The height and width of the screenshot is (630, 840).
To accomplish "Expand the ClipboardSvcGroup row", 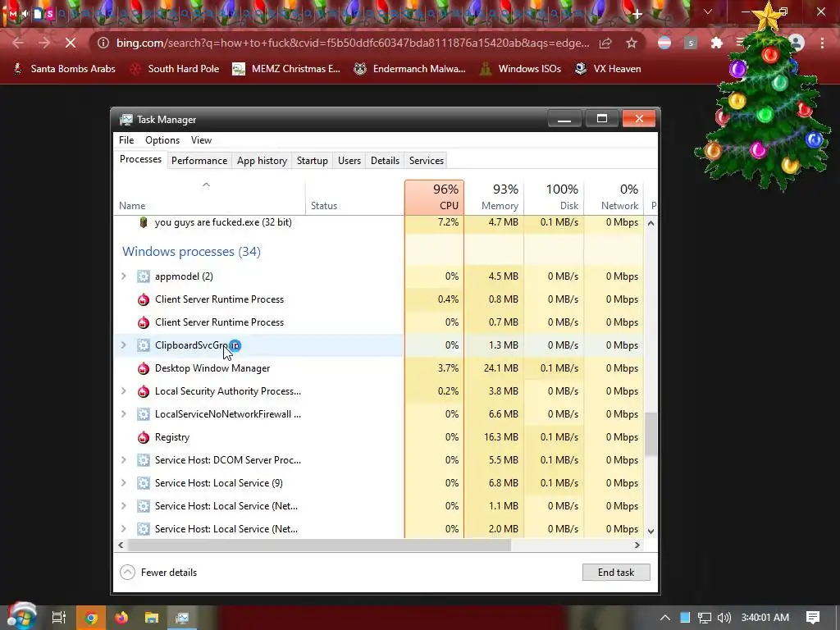I will point(124,345).
